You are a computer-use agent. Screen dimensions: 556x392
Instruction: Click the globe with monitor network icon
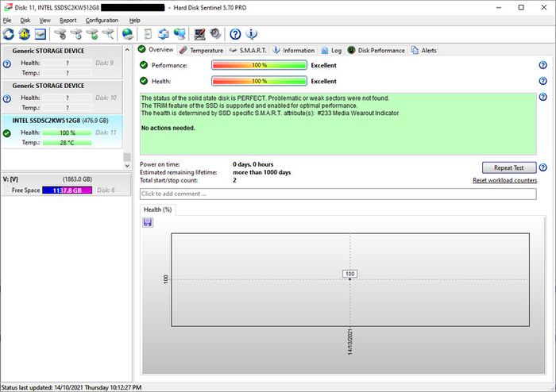pos(180,34)
